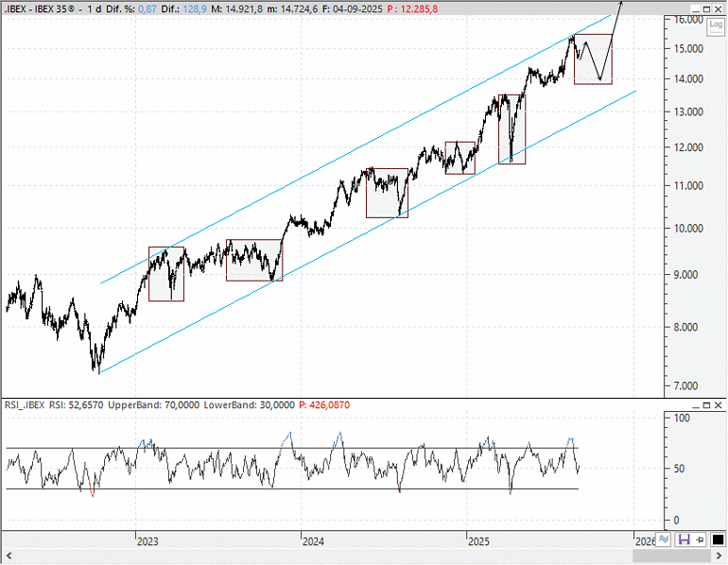This screenshot has height=565, width=728.
Task: Click the RSI axis label 0
Action: click(x=677, y=521)
